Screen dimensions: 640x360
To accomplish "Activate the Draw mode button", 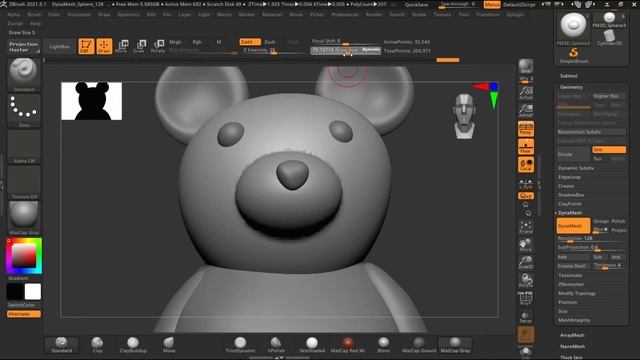I will pyautogui.click(x=104, y=47).
